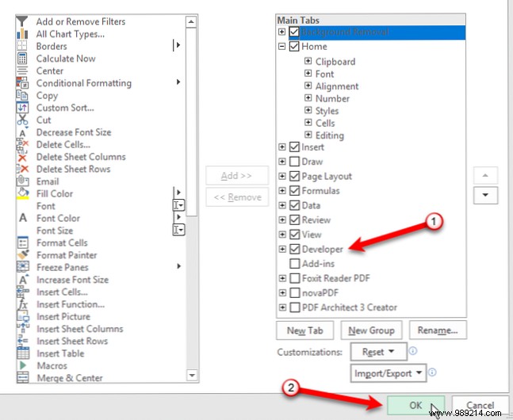This screenshot has width=513, height=420.
Task: Choose the Delete Sheet Rows icon
Action: (22, 169)
